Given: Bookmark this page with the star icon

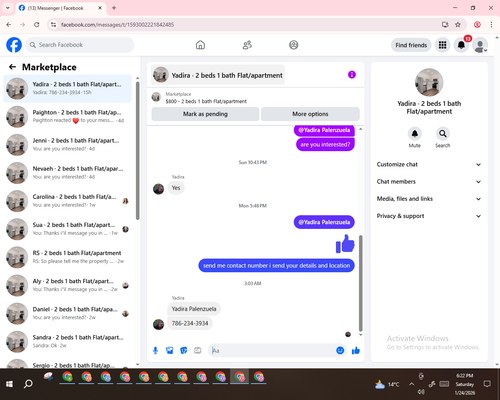Looking at the screenshot, I should pyautogui.click(x=458, y=25).
